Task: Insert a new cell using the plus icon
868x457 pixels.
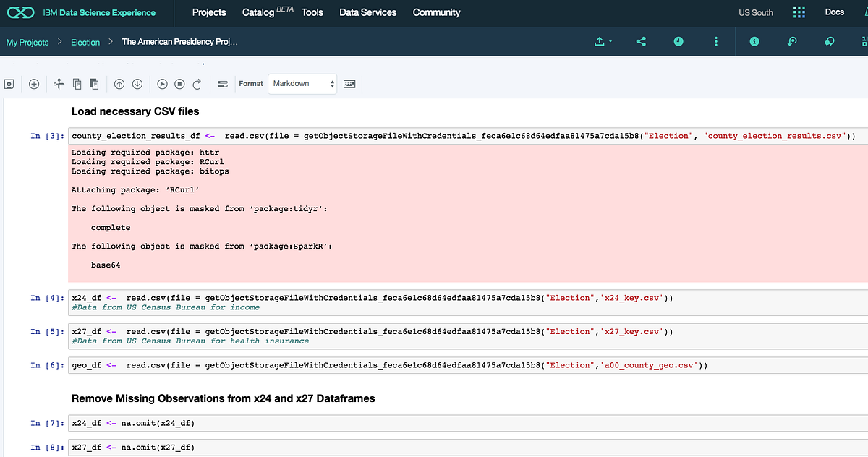Action: pyautogui.click(x=33, y=84)
